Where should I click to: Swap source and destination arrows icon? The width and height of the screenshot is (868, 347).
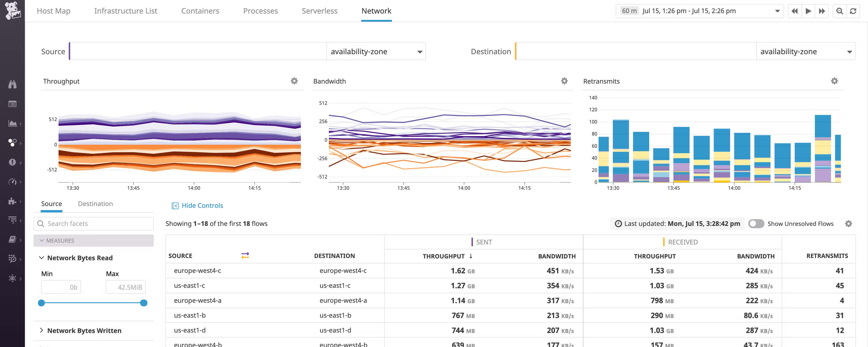click(x=245, y=256)
